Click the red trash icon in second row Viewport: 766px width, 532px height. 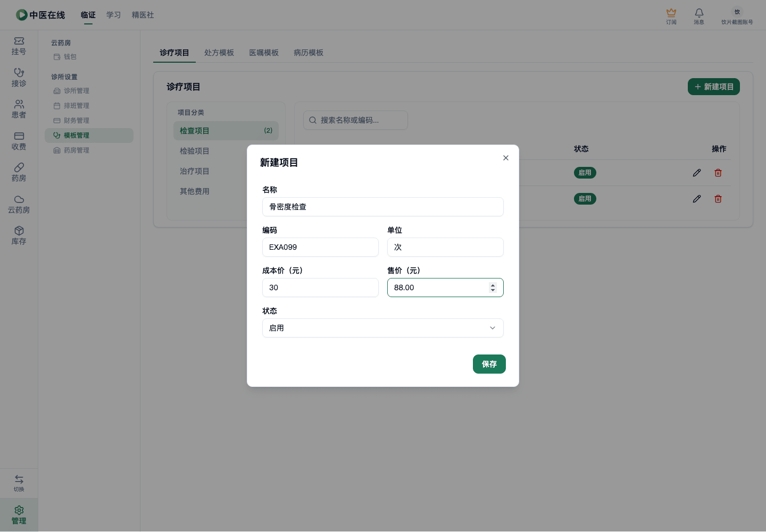click(718, 199)
